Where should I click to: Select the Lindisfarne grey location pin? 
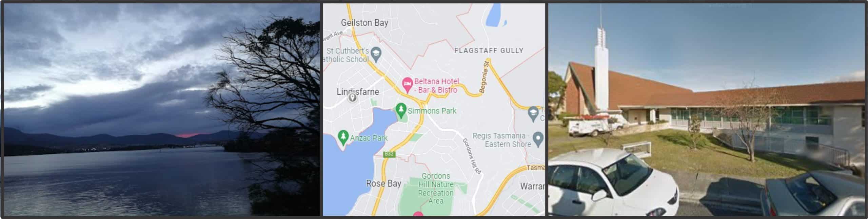pos(353,98)
